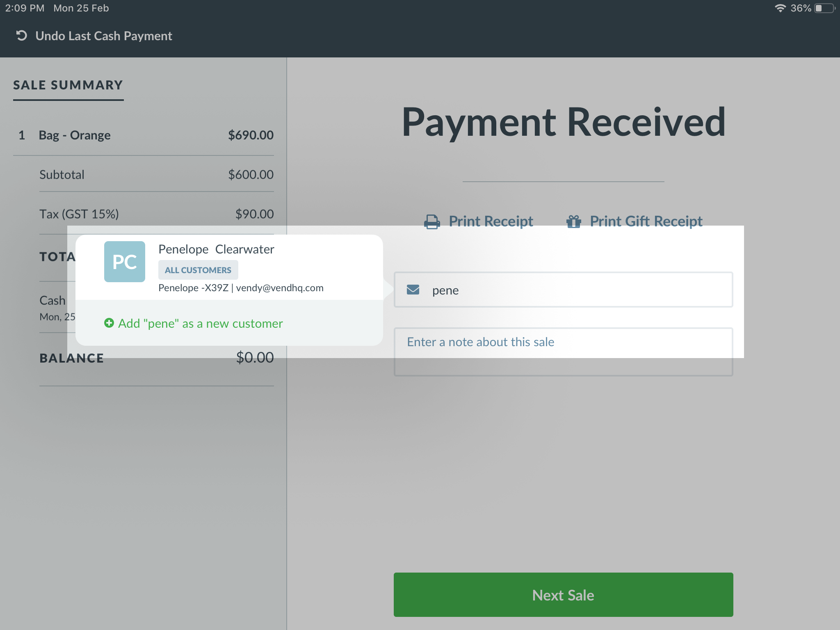Click the PC customer avatar
840x630 pixels.
(124, 262)
